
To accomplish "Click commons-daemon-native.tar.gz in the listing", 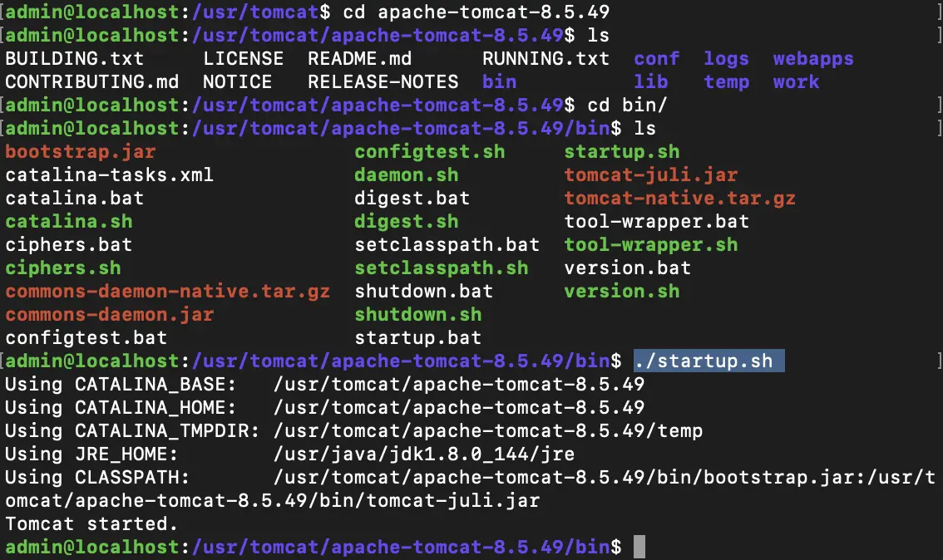I will 168,292.
